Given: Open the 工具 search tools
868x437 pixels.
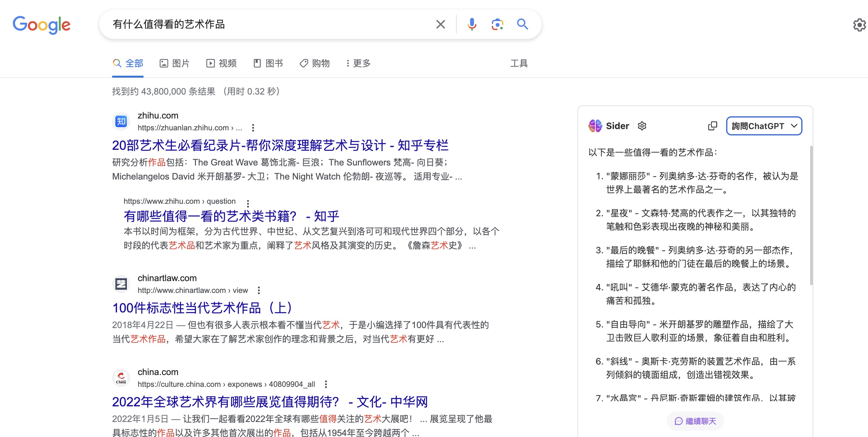Looking at the screenshot, I should (519, 63).
